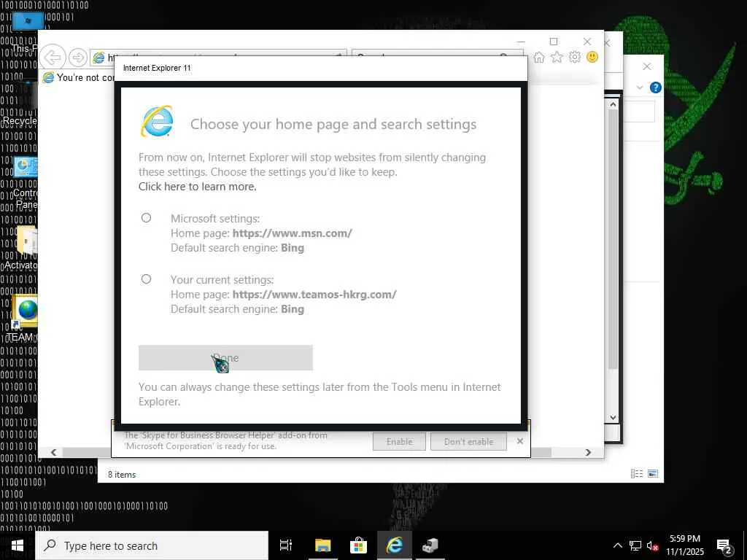
Task: Close the File Explorer background window
Action: click(x=646, y=66)
